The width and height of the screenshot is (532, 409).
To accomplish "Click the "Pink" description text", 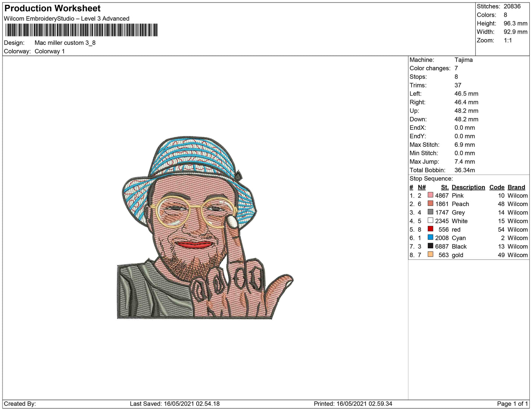I will click(x=458, y=195).
